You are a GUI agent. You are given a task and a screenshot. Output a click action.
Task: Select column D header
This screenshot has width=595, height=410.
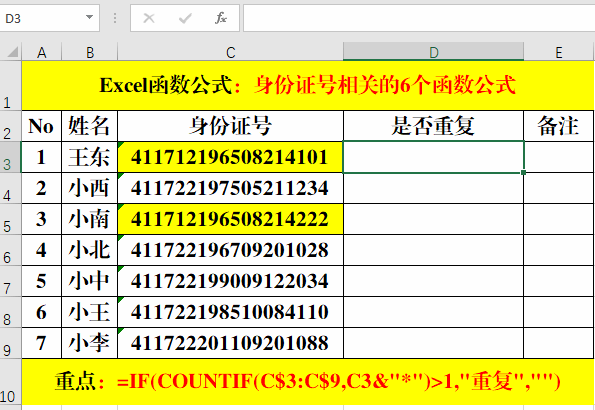433,52
